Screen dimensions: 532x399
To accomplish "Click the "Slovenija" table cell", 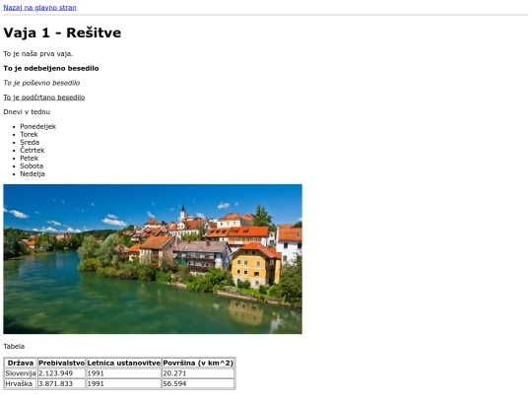I will 21,373.
